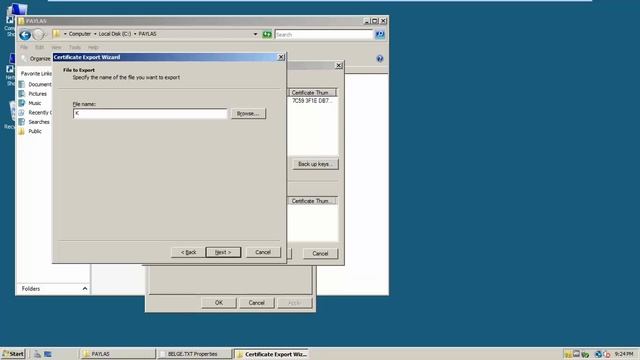640x360 pixels.
Task: Click Local Disk (C:) in the breadcrumb
Action: click(x=115, y=34)
